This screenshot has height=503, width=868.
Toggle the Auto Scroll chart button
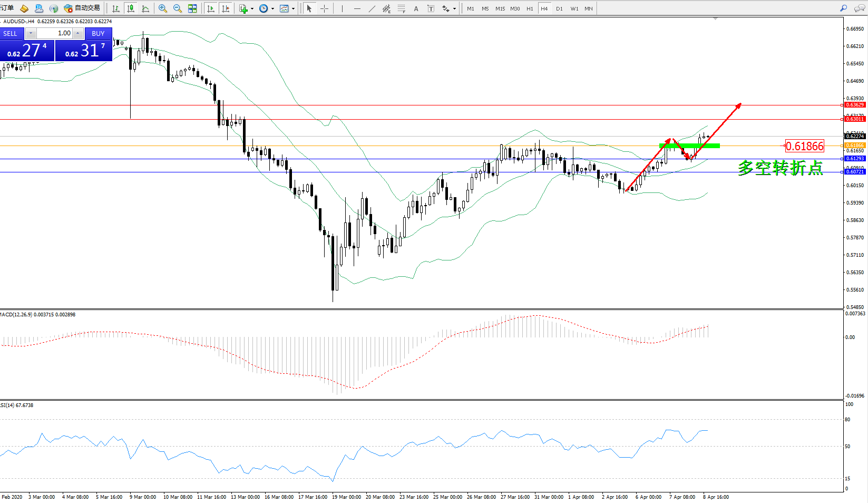pos(211,8)
